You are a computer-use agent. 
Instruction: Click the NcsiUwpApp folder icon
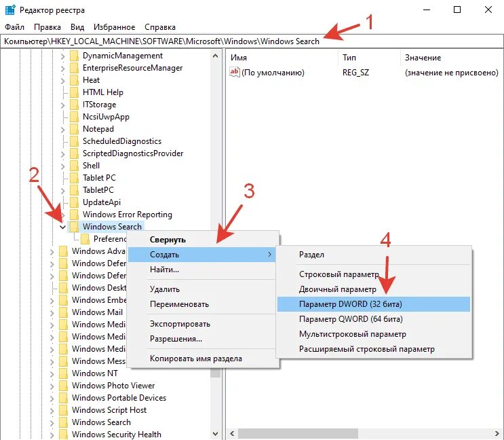pyautogui.click(x=74, y=117)
